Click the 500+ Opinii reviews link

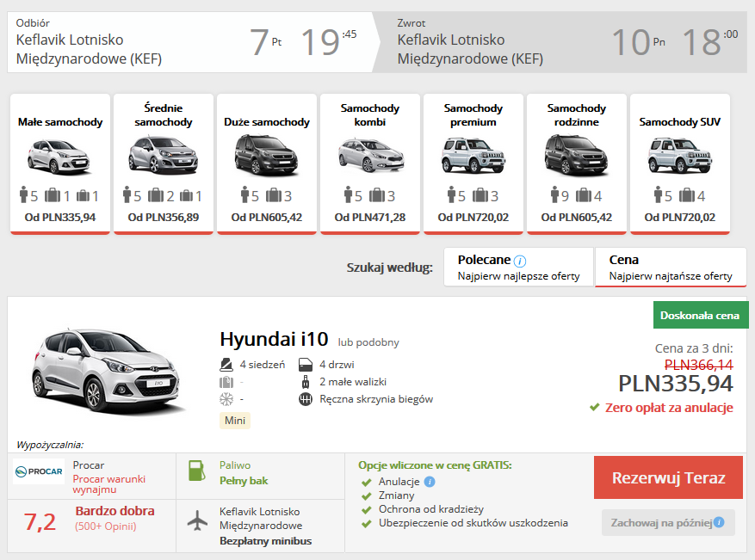pos(105,526)
